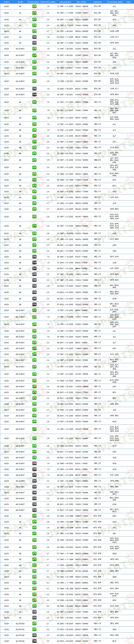
Task: Select the engine code cell AQF, AUX, AUW
Action: (x=114, y=595)
